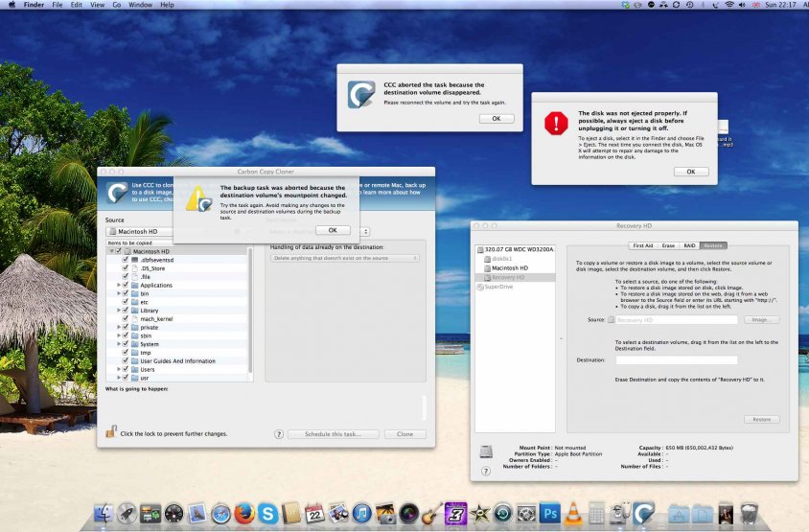Expand the System folder row

[119, 344]
